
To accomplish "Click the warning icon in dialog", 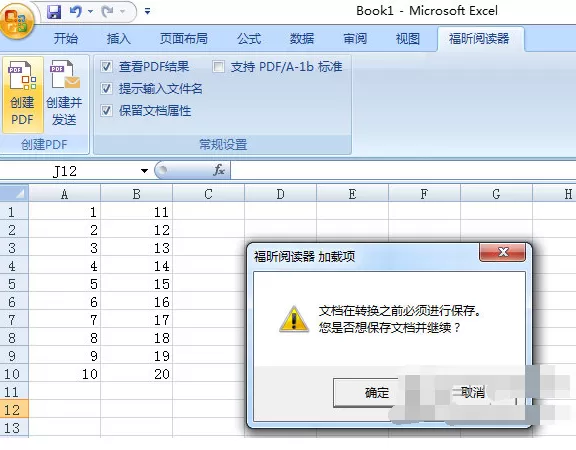I will tap(294, 320).
